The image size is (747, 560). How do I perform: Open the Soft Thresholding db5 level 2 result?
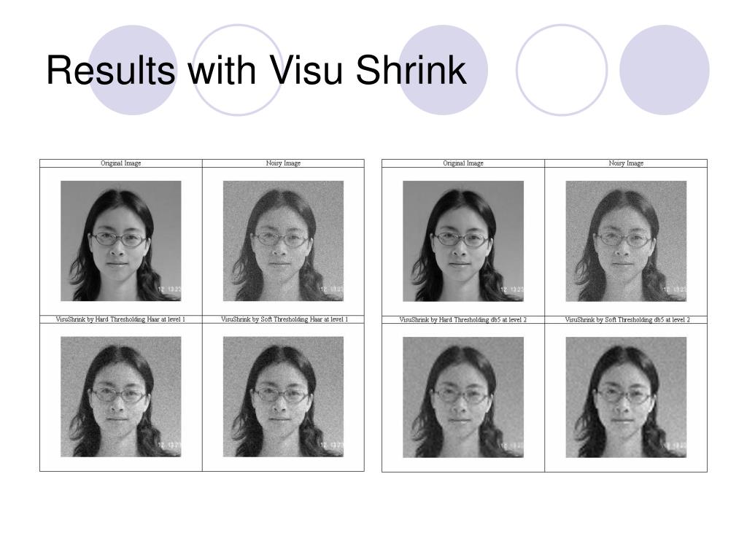tap(626, 397)
